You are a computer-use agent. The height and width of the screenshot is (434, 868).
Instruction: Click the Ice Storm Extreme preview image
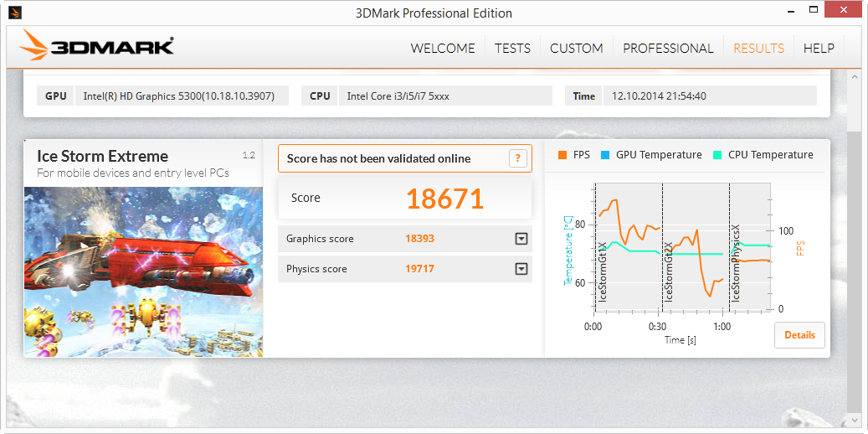click(143, 271)
